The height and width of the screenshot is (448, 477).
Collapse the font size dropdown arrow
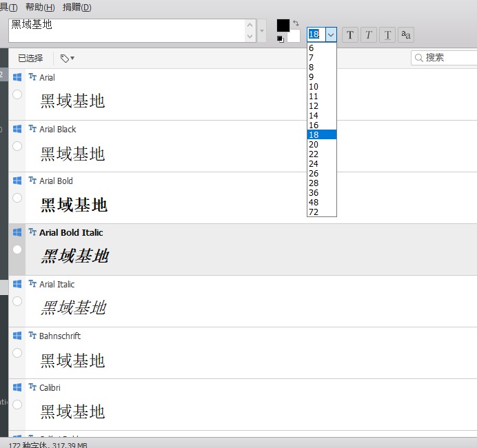(x=331, y=34)
